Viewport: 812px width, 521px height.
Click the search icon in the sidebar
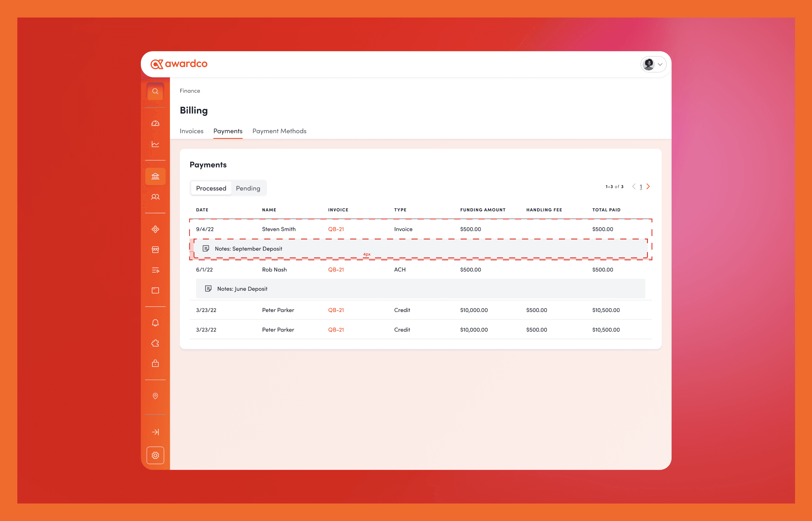pyautogui.click(x=155, y=91)
